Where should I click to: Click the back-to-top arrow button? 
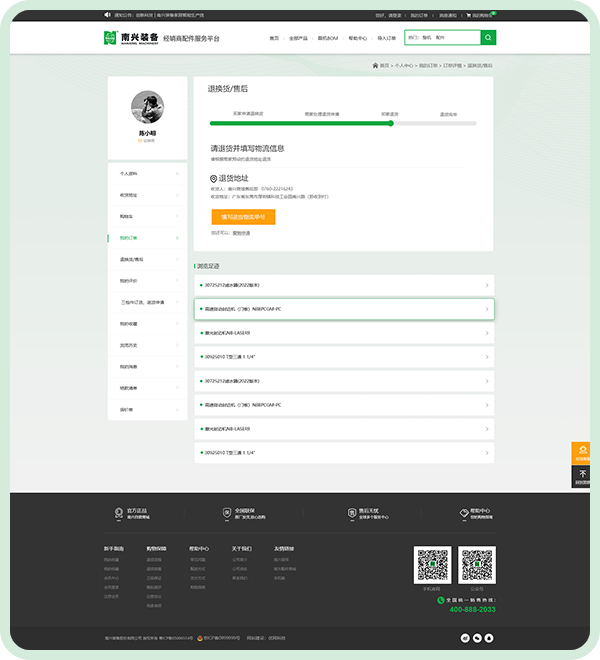(x=582, y=475)
